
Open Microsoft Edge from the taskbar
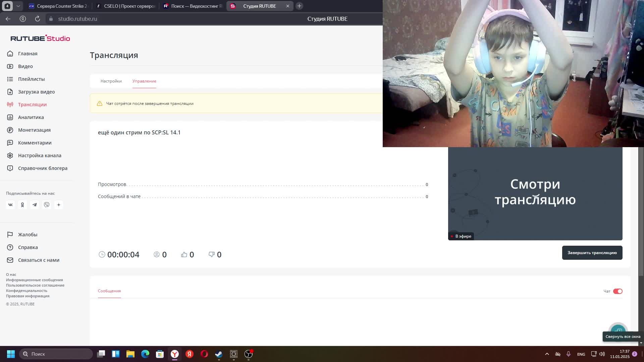point(145,354)
